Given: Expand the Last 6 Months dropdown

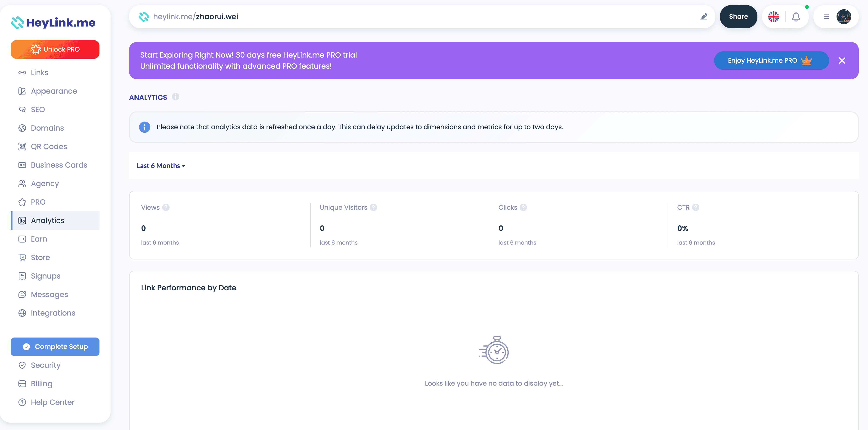Looking at the screenshot, I should [x=161, y=166].
